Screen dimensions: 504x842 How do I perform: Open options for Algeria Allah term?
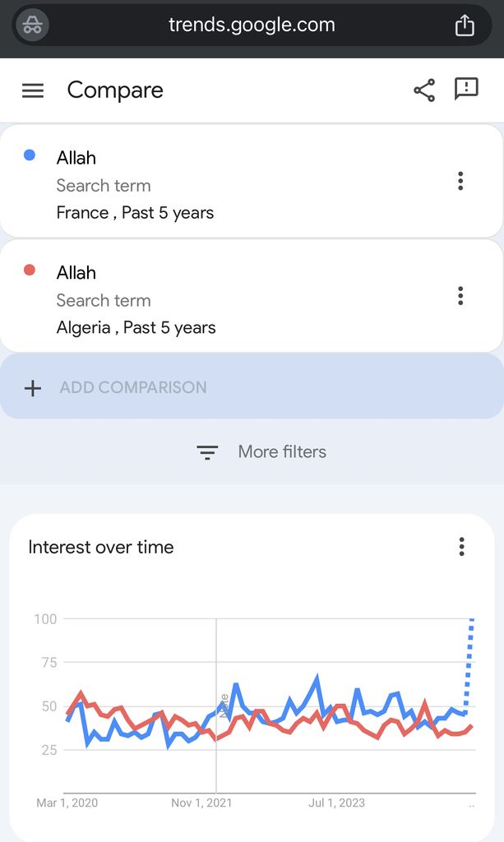(x=460, y=295)
